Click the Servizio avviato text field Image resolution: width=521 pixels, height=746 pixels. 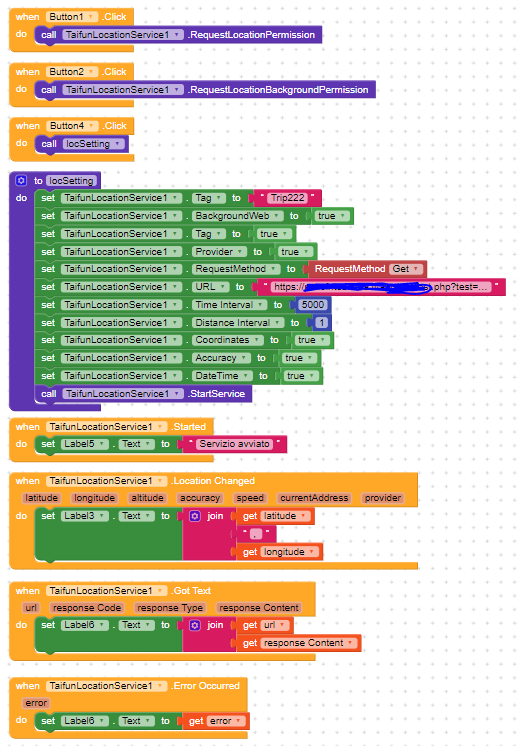click(x=234, y=444)
